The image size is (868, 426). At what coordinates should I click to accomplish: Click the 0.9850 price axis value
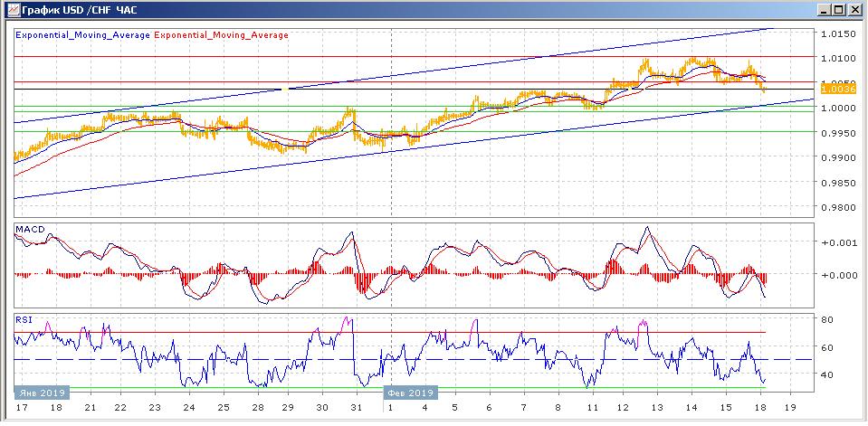click(x=838, y=183)
